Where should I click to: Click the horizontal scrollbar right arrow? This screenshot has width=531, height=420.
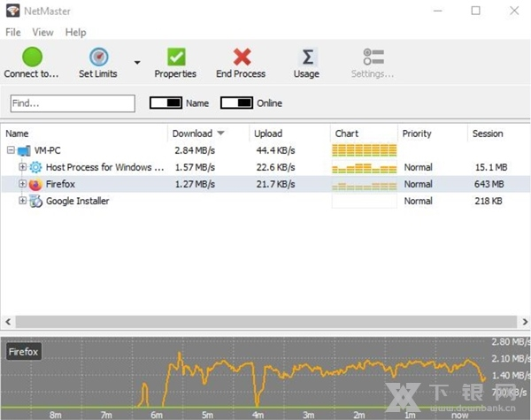[525, 322]
